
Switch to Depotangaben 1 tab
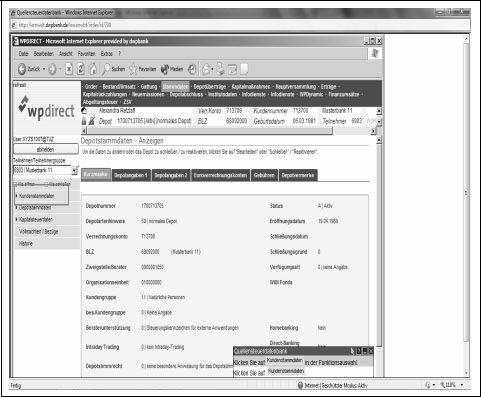tap(131, 175)
